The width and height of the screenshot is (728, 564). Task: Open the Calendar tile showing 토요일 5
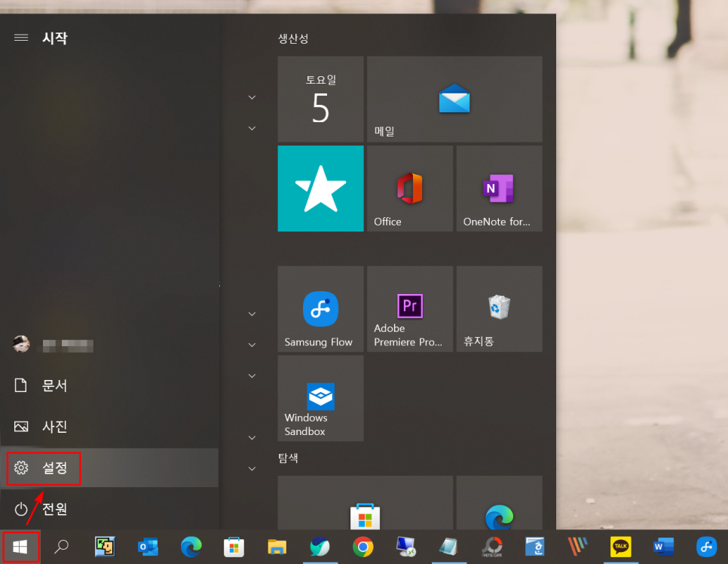(x=320, y=99)
